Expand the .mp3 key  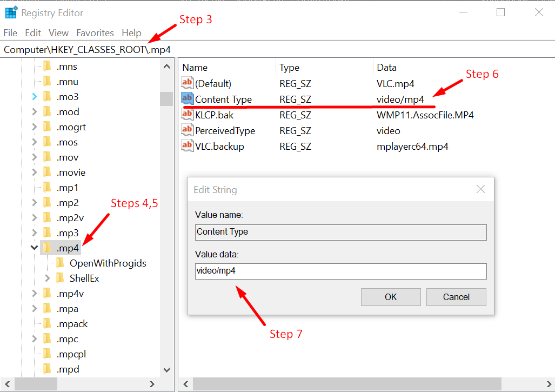tap(35, 232)
